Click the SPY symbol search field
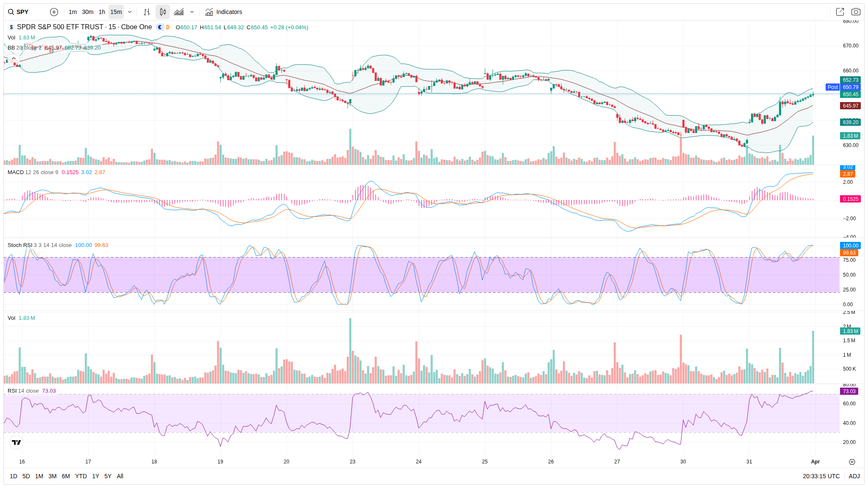This screenshot has height=488, width=868. click(23, 12)
